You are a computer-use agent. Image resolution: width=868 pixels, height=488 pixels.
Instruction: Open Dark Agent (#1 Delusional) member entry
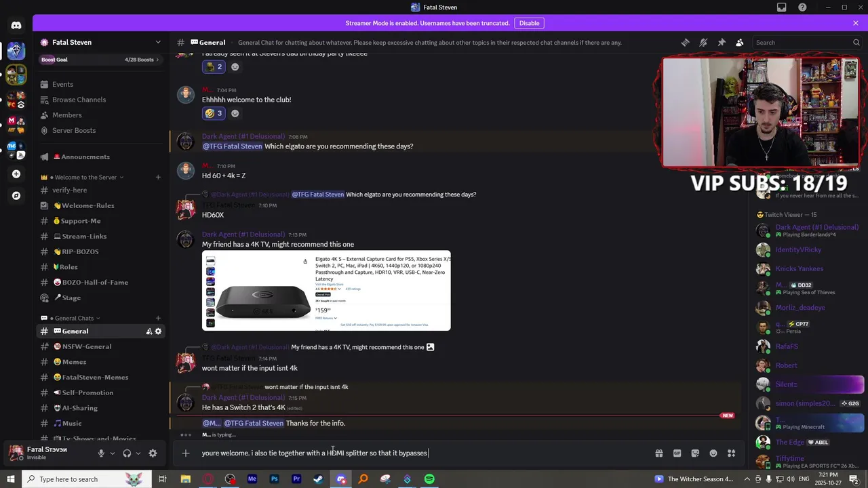pos(809,230)
